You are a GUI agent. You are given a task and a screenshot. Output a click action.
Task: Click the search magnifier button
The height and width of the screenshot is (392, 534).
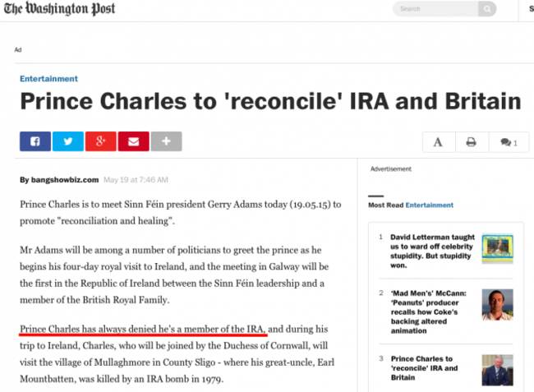click(487, 9)
